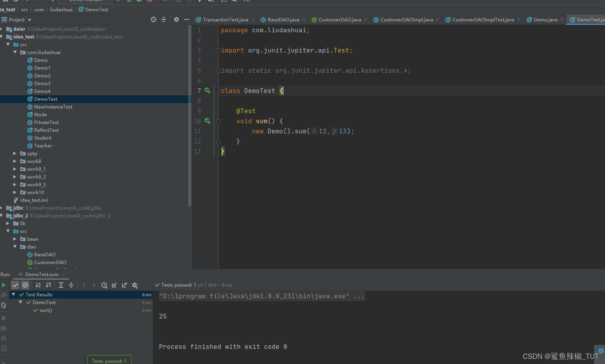Screen dimensions: 605x364
Task: Toggle sort tests alphabetically
Action: [x=38, y=285]
